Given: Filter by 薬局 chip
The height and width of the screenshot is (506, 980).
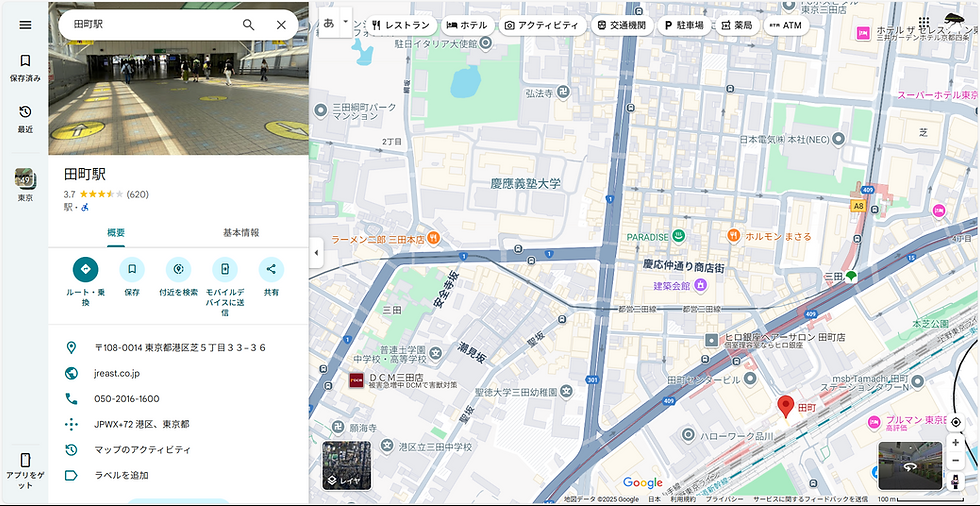Looking at the screenshot, I should point(737,26).
